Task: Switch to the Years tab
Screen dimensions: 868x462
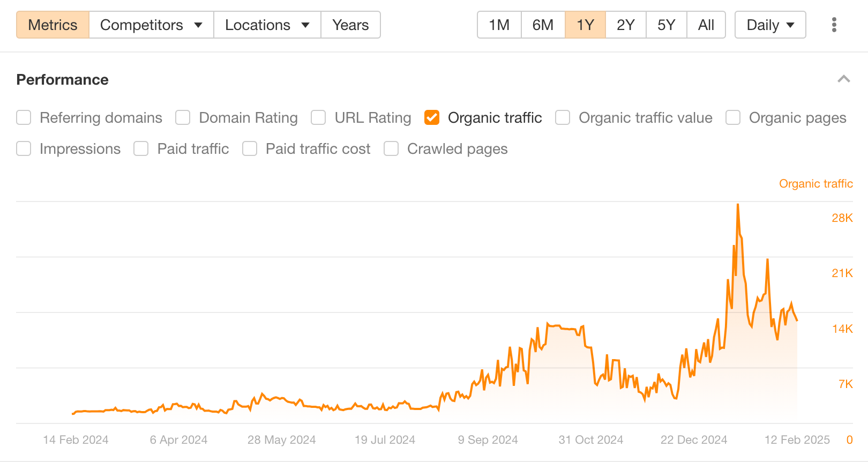Action: pyautogui.click(x=350, y=25)
